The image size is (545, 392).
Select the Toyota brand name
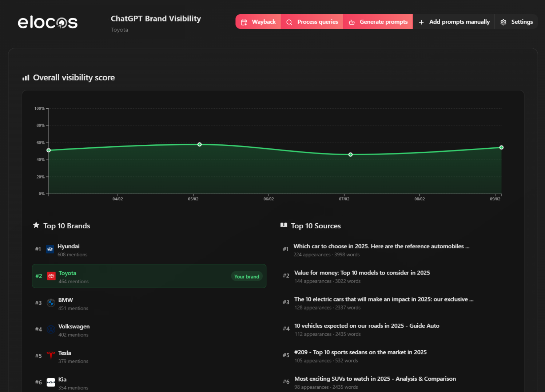(67, 273)
